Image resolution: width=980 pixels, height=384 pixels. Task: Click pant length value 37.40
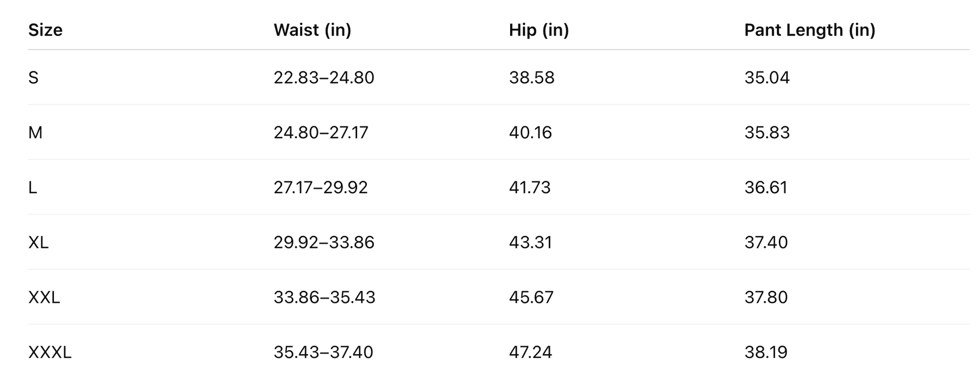[765, 242]
